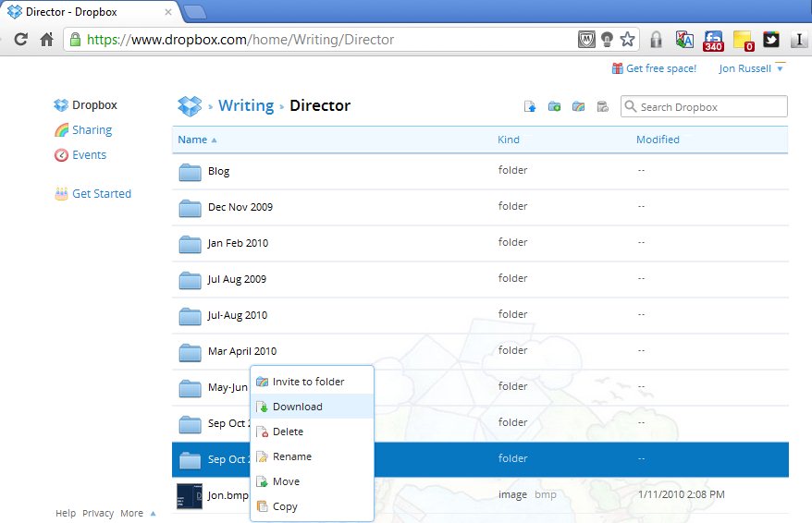Image resolution: width=812 pixels, height=523 pixels.
Task: Open a new browser tab
Action: pyautogui.click(x=195, y=11)
